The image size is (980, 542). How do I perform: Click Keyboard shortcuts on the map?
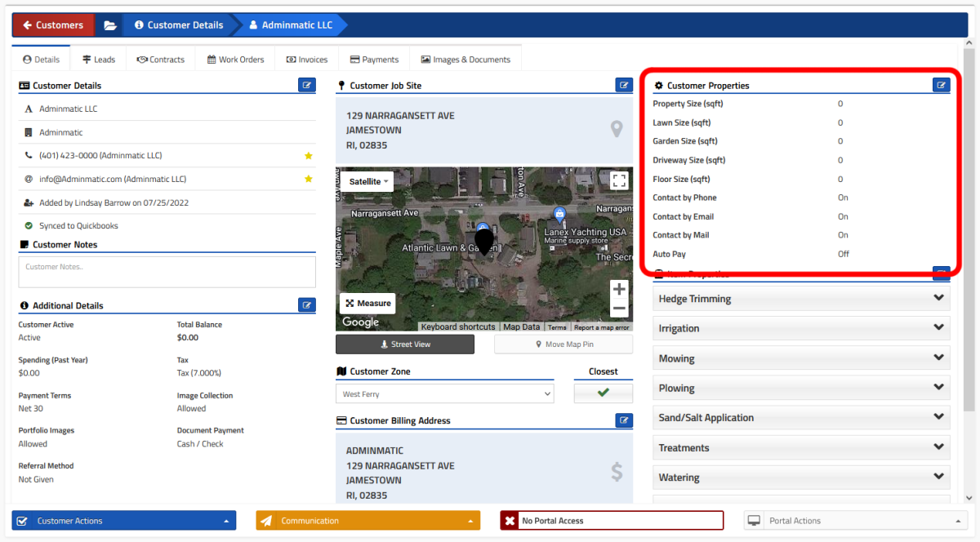pyautogui.click(x=458, y=327)
